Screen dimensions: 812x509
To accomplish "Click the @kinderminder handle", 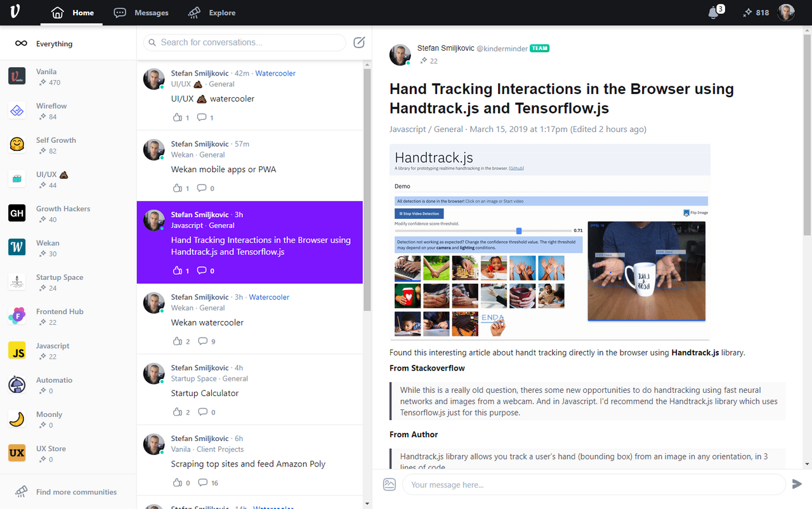I will tap(502, 49).
